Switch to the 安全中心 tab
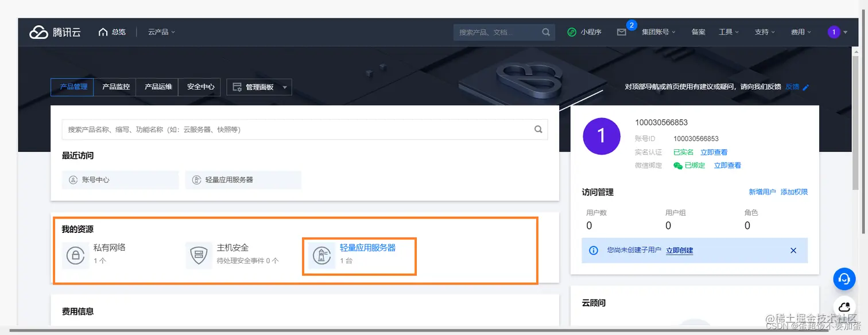This screenshot has width=868, height=335. (199, 87)
